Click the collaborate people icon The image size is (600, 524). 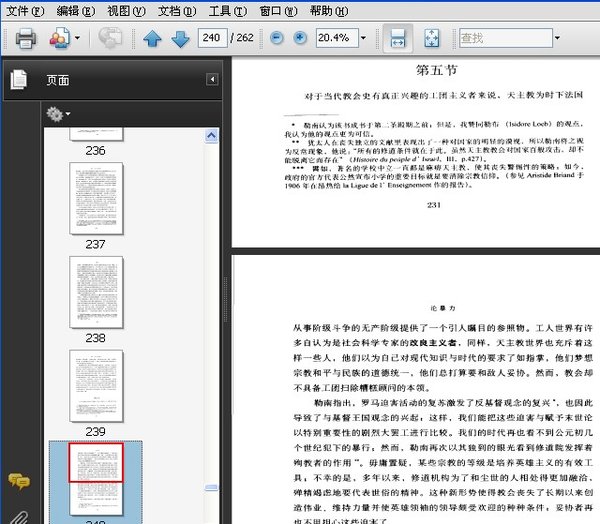click(x=59, y=38)
